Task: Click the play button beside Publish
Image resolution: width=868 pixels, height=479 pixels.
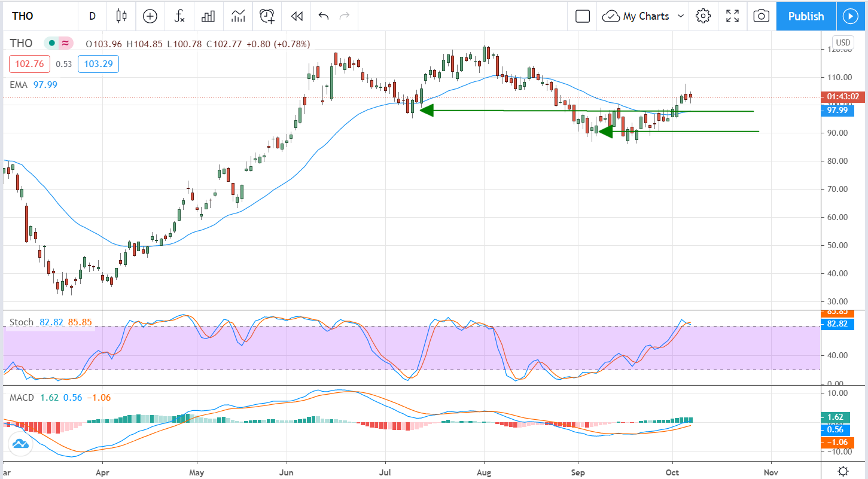Action: (851, 16)
